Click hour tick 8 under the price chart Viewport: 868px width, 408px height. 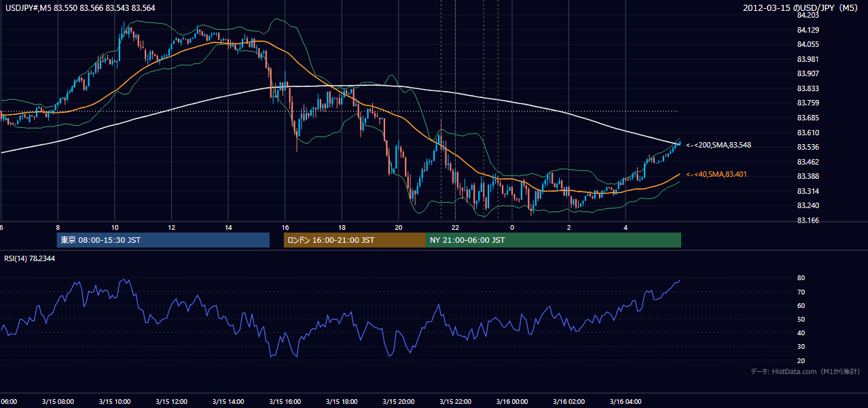[x=58, y=227]
